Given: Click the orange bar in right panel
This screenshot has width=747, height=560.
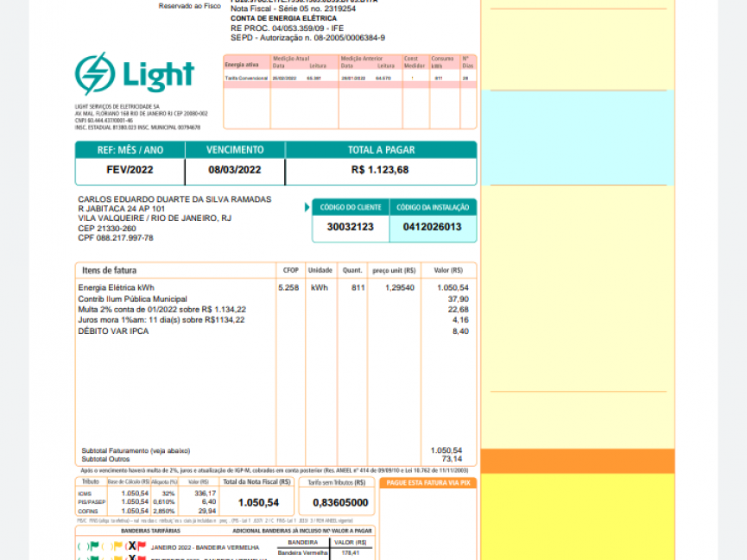Looking at the screenshot, I should point(578,462).
